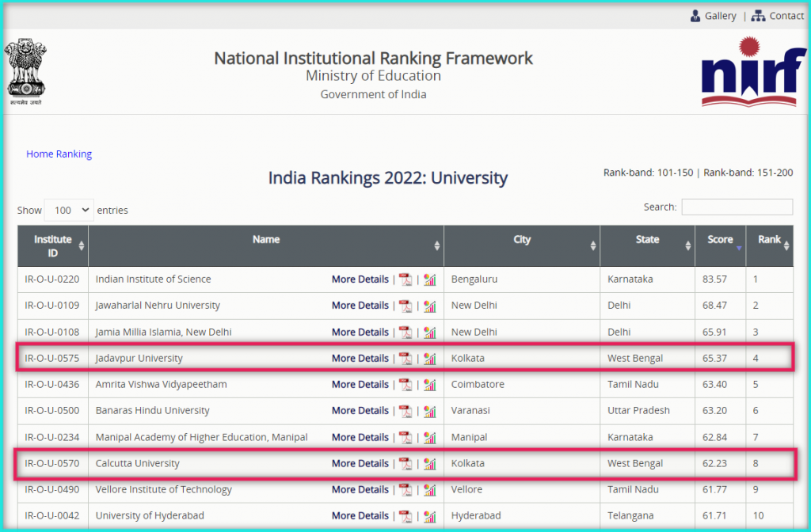811x532 pixels.
Task: Go to Home Ranking breadcrumb link
Action: [59, 154]
